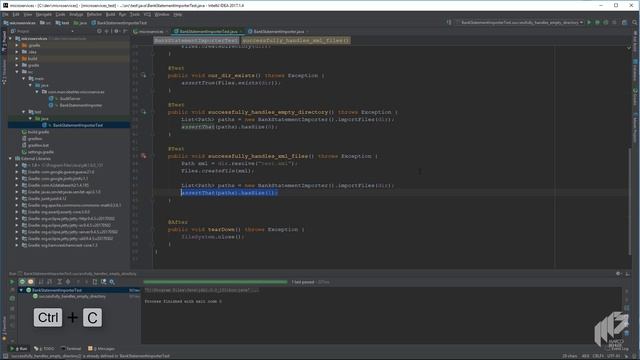Select build.gradle file in tree

pos(38,132)
